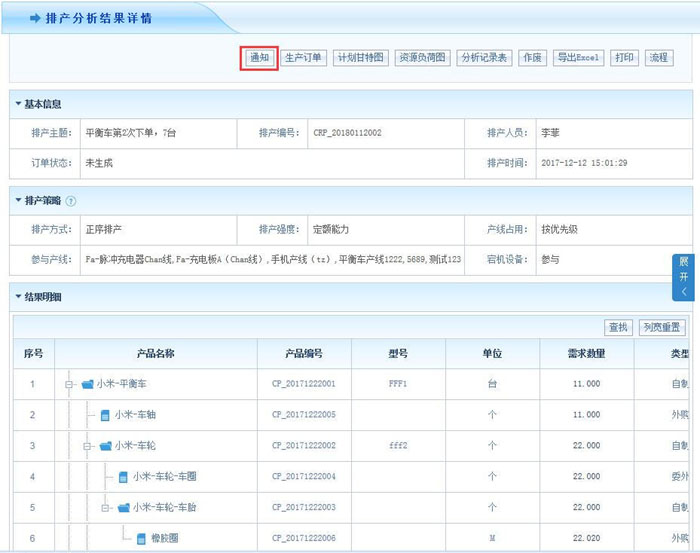700x553 pixels.
Task: Click the blue arrow icon beside 排产分析结果详情
Action: [x=35, y=18]
